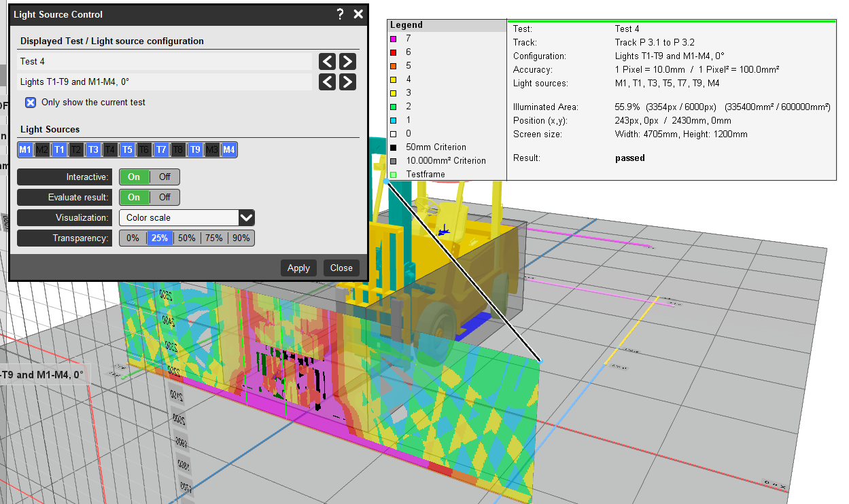Set transparency to 50%

pos(187,238)
